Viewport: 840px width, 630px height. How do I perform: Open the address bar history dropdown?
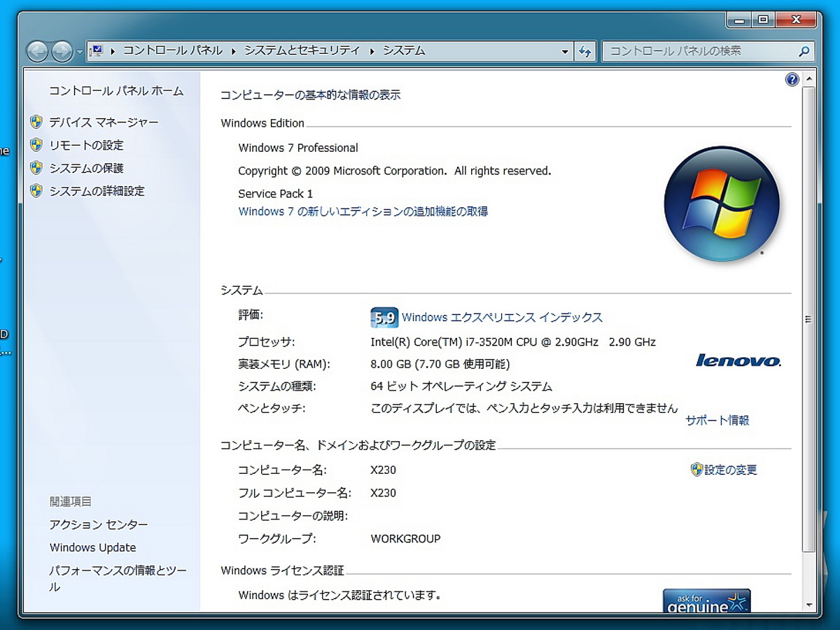[565, 51]
